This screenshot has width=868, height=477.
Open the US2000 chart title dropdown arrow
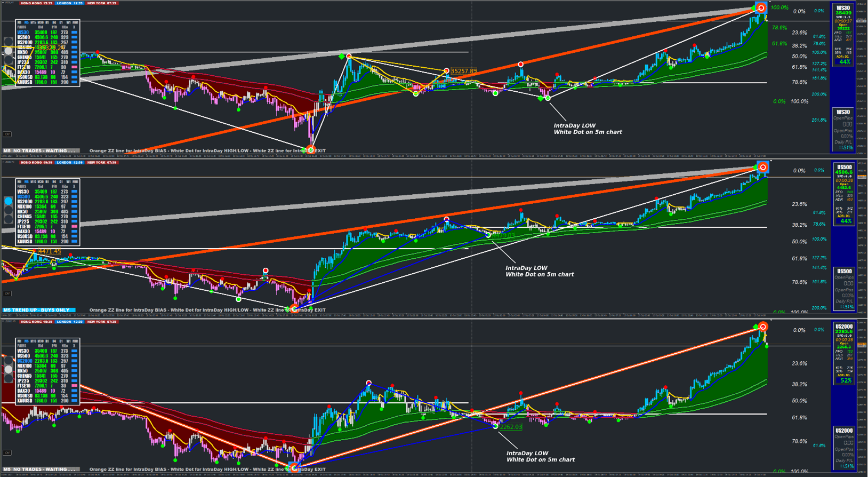point(4,321)
